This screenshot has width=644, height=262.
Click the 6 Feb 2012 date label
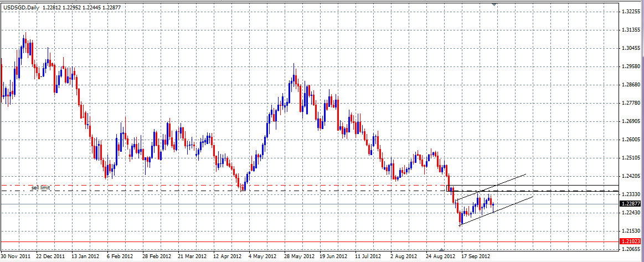click(x=119, y=257)
